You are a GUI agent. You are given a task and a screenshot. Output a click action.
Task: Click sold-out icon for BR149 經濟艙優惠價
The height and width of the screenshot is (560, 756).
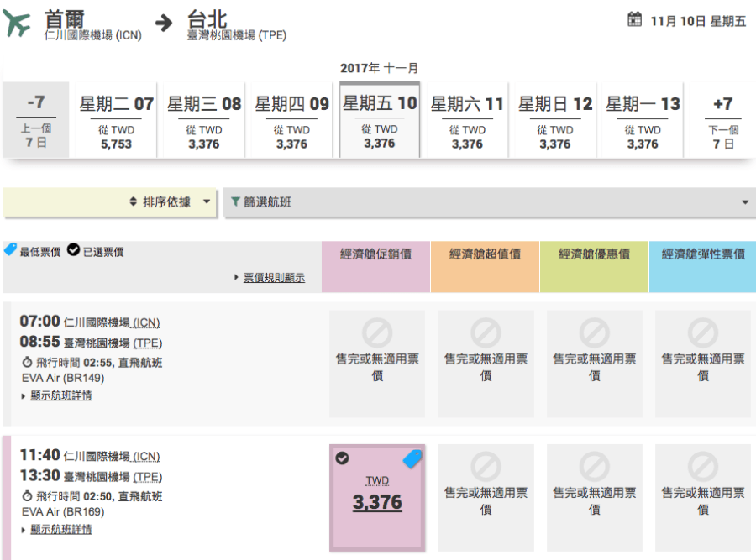594,332
